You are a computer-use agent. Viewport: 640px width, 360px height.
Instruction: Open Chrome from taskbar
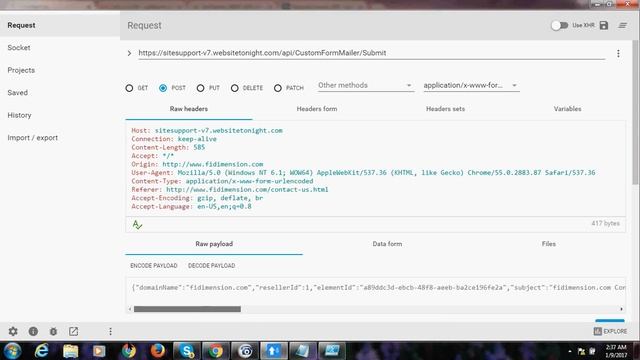216,351
